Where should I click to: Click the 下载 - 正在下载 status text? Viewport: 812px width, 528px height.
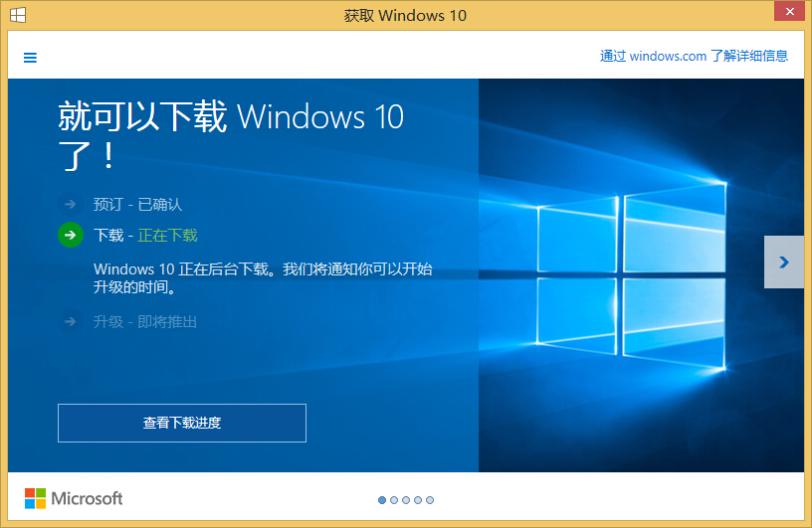145,236
